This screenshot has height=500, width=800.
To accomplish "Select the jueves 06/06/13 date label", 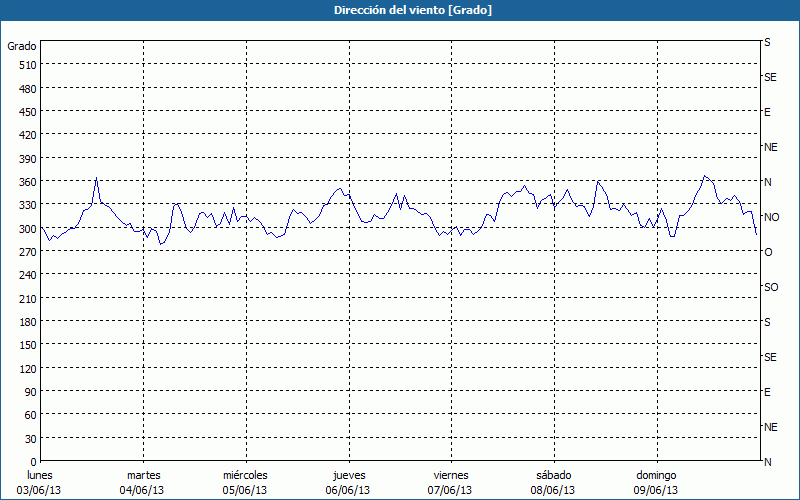I will pos(348,483).
